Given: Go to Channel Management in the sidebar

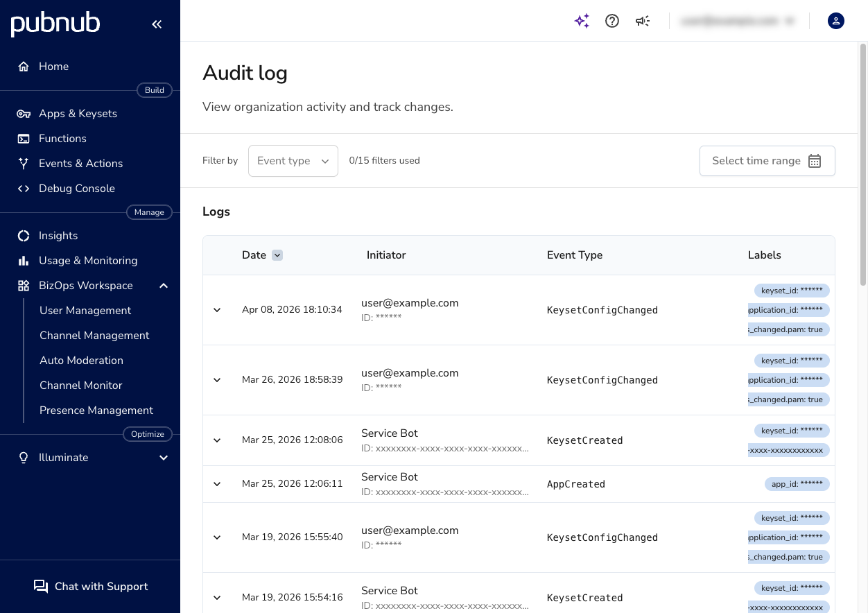Looking at the screenshot, I should [x=94, y=335].
